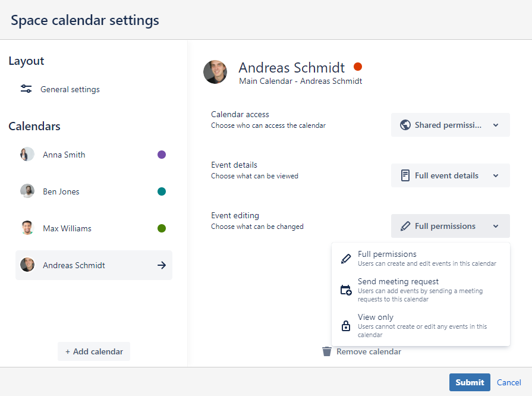Click the Add calendar button
Viewport: 532px width, 396px height.
[x=94, y=351]
